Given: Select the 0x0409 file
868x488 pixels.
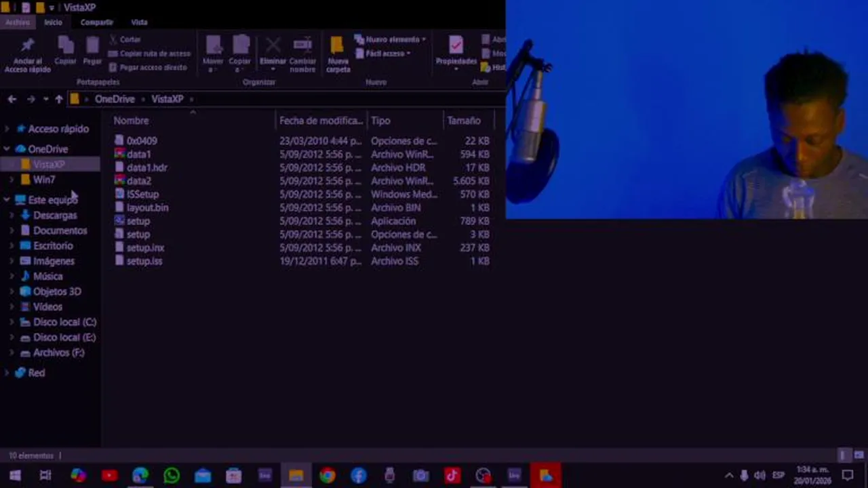Looking at the screenshot, I should (x=141, y=141).
